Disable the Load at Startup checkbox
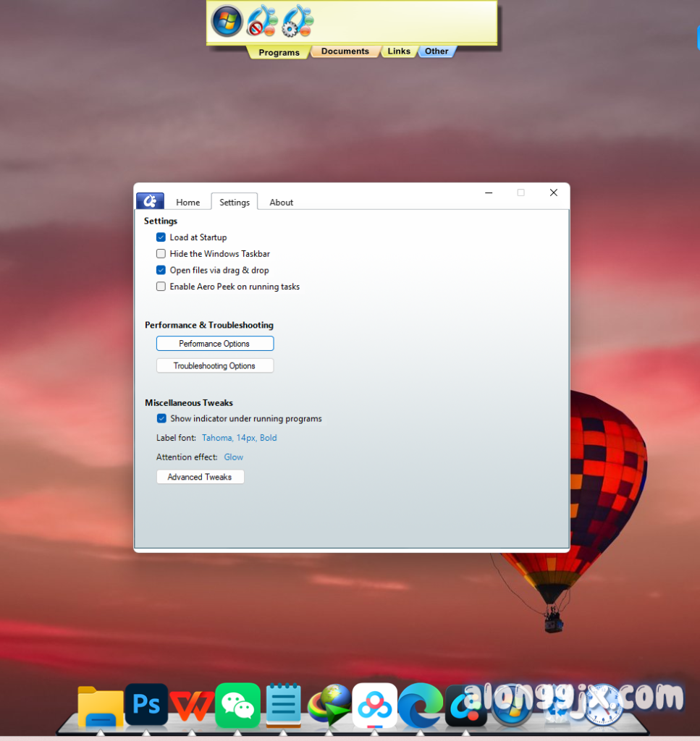This screenshot has height=741, width=700. tap(161, 237)
